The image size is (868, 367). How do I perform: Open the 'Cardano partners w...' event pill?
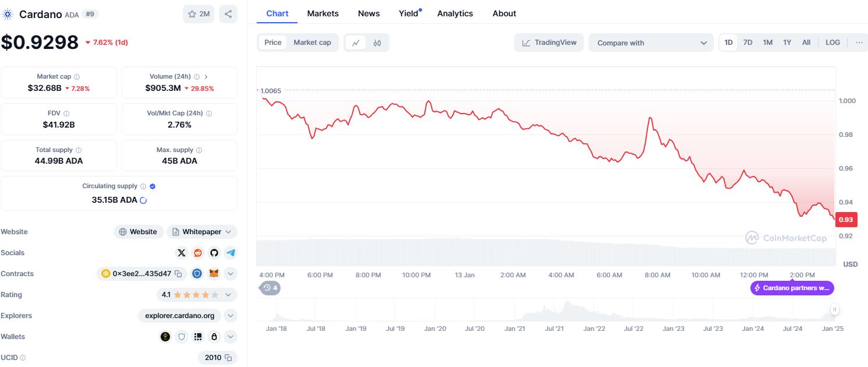[792, 288]
